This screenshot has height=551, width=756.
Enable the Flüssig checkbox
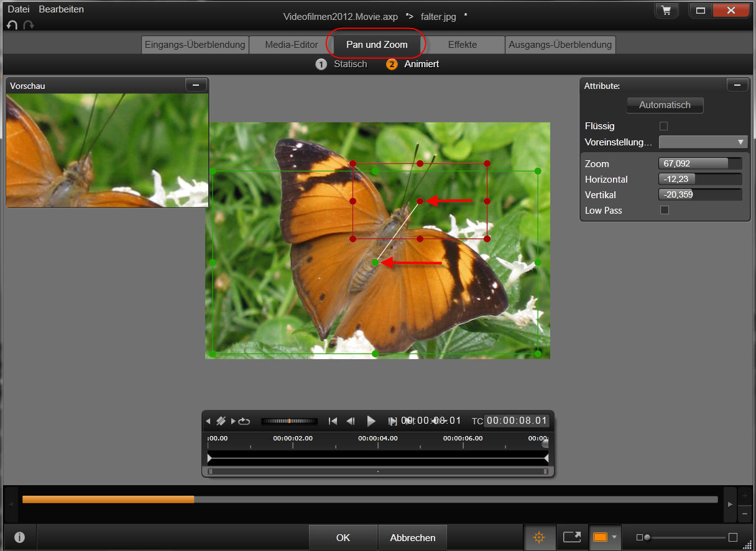(663, 126)
